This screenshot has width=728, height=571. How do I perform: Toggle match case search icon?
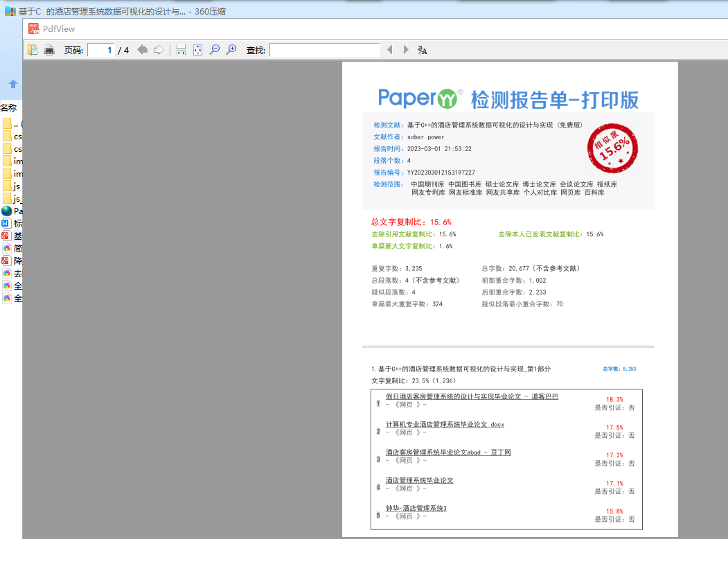[x=422, y=50]
